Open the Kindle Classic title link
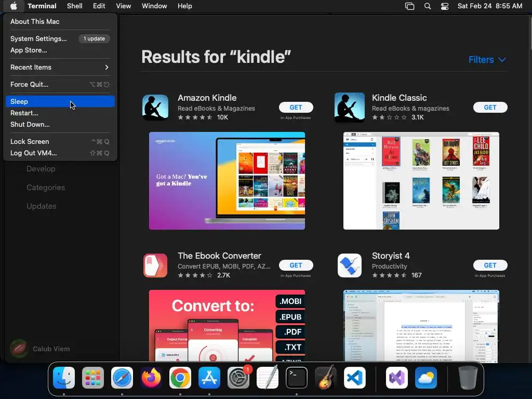 click(400, 98)
